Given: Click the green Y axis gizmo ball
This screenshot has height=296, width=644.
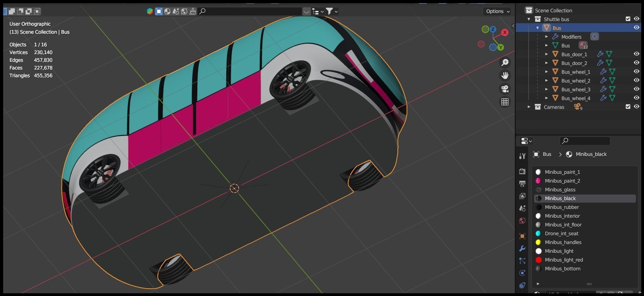Looking at the screenshot, I should [501, 47].
